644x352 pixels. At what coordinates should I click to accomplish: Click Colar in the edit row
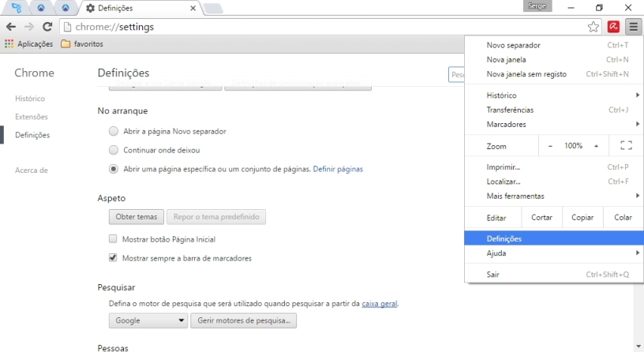pyautogui.click(x=623, y=218)
